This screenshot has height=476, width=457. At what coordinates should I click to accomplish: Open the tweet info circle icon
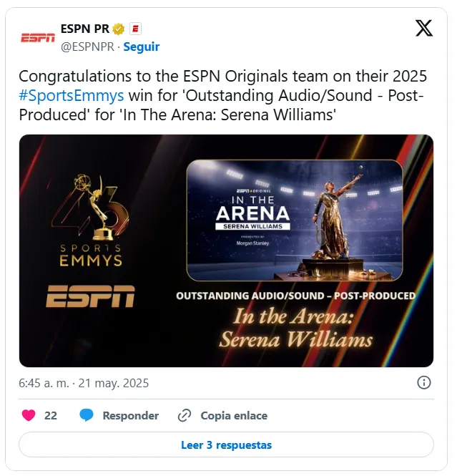[423, 382]
